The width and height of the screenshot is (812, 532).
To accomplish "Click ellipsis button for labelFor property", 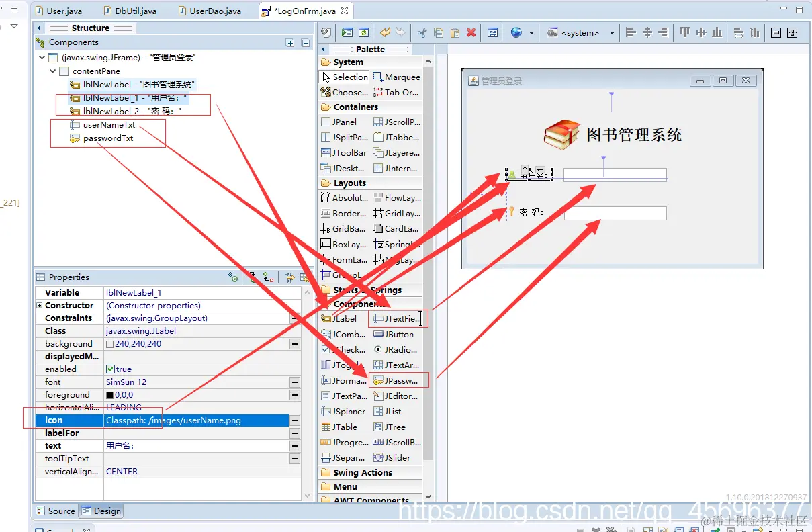I will [294, 433].
